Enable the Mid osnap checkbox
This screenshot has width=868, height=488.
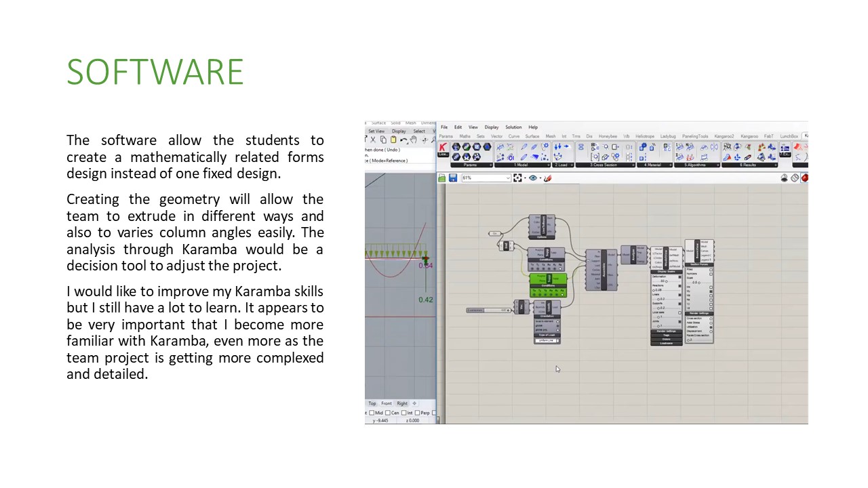[x=372, y=412]
